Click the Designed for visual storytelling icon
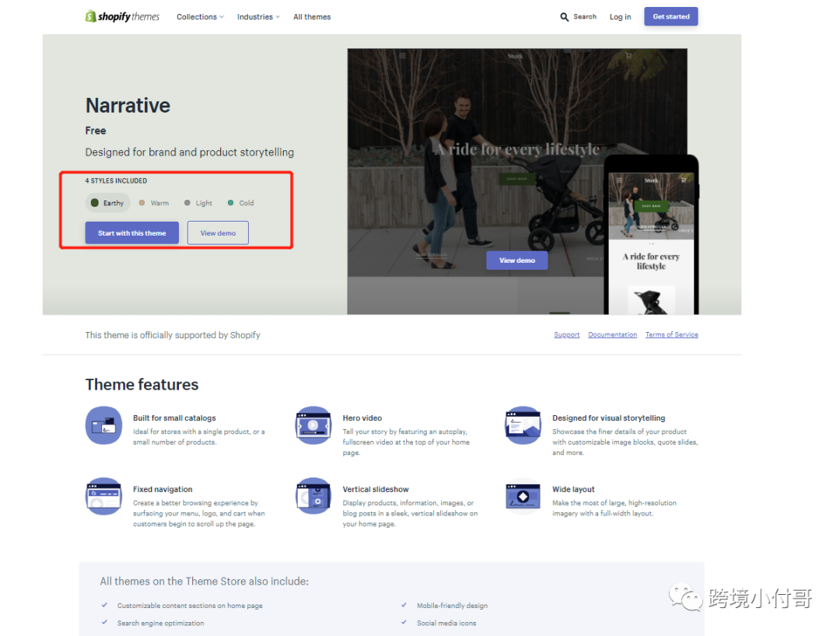The width and height of the screenshot is (840, 636). tap(523, 425)
